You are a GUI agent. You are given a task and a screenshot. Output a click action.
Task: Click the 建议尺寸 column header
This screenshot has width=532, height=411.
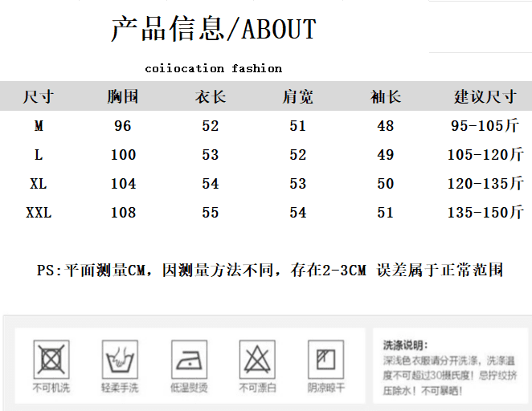[485, 96]
